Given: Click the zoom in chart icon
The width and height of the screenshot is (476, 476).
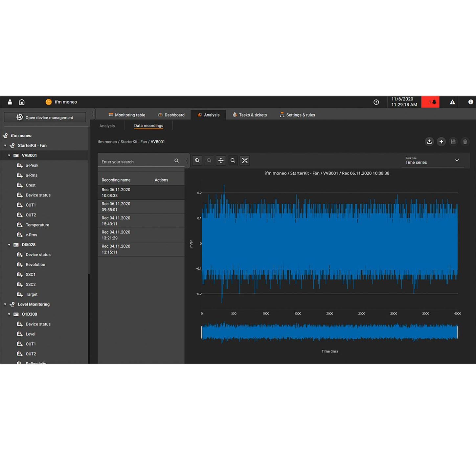Looking at the screenshot, I should click(197, 161).
